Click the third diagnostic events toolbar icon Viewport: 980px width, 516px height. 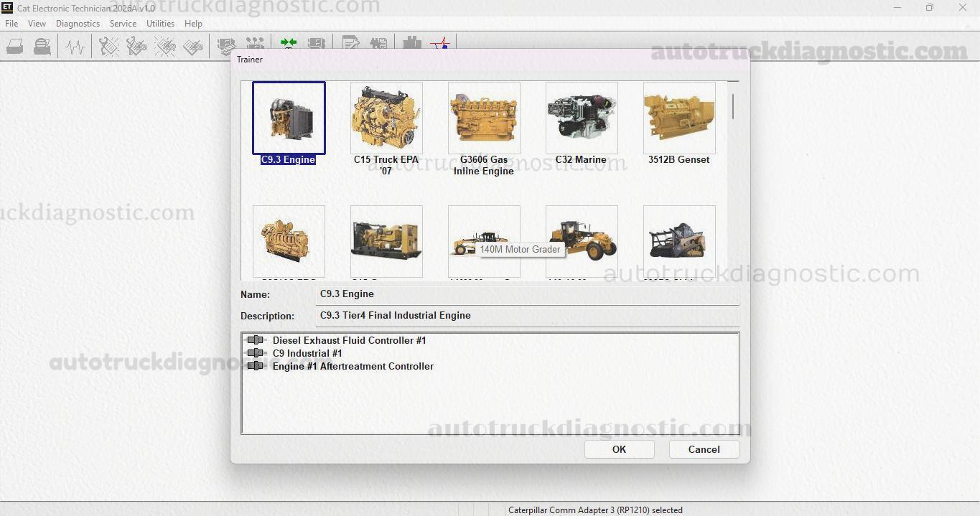pos(164,47)
